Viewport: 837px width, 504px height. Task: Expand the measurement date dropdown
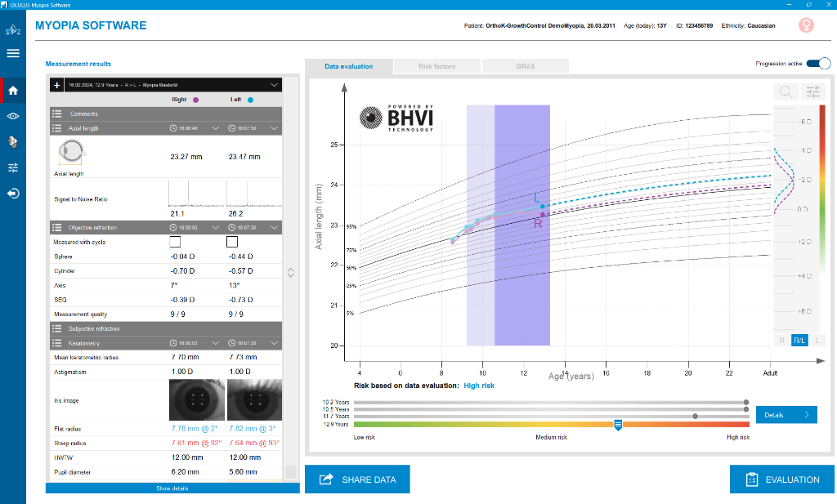point(274,85)
